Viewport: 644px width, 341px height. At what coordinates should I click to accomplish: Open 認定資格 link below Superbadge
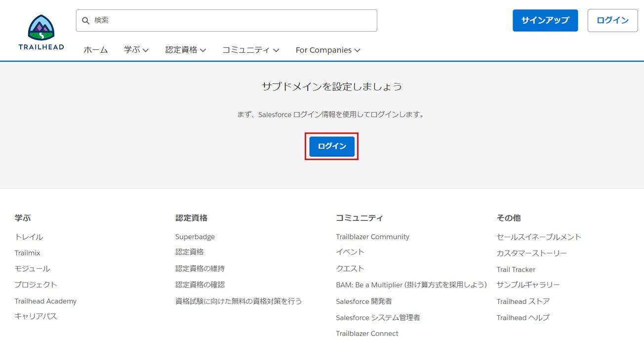(x=190, y=252)
